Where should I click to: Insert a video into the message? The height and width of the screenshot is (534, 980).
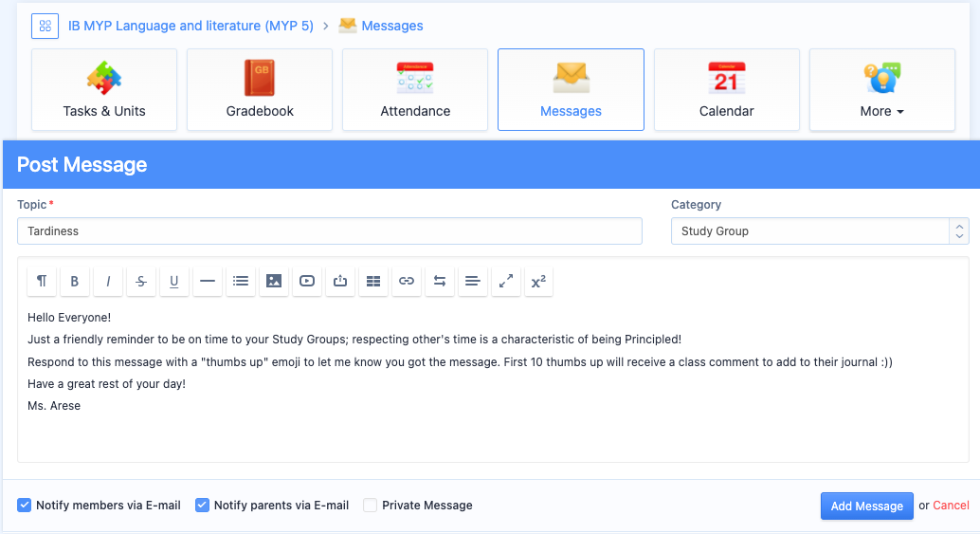(307, 281)
